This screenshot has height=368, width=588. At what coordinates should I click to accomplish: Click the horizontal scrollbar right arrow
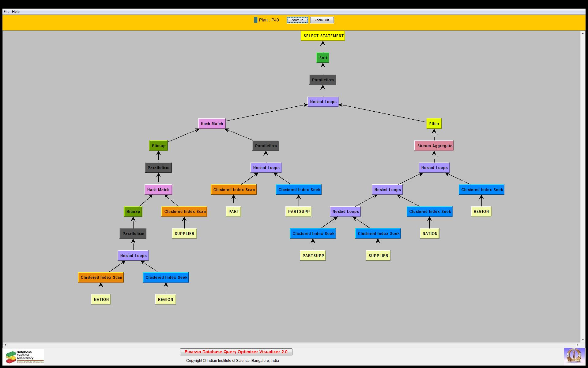[x=577, y=345]
